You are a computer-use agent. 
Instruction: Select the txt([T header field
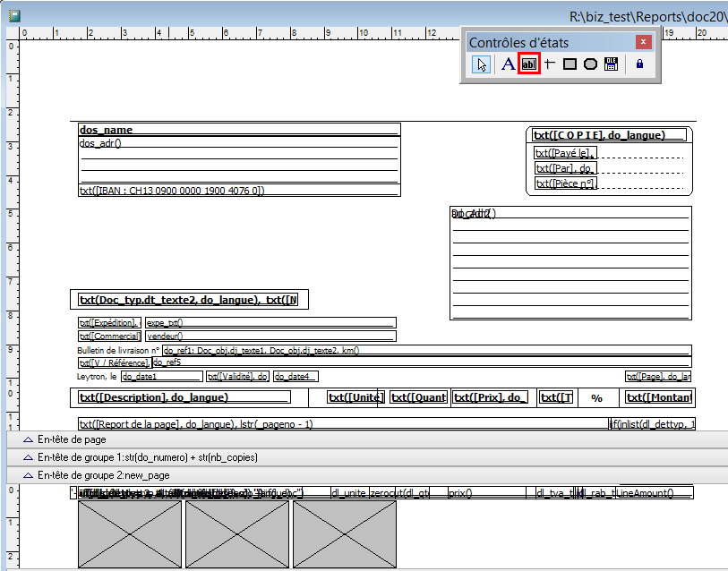tap(556, 397)
